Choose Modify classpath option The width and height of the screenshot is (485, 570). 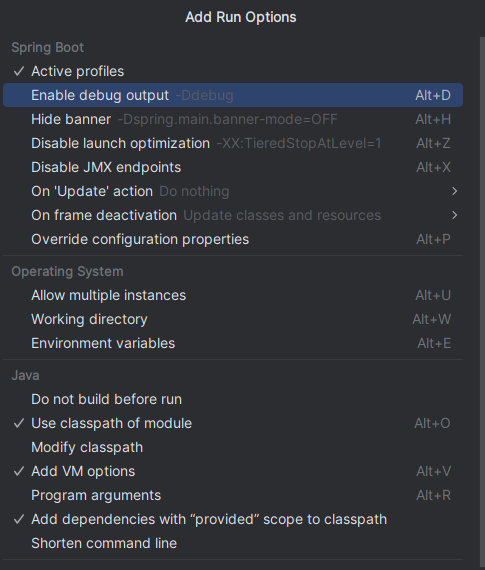point(233,447)
